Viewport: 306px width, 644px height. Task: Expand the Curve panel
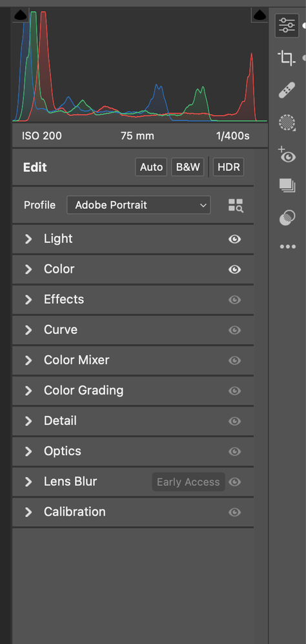point(133,330)
